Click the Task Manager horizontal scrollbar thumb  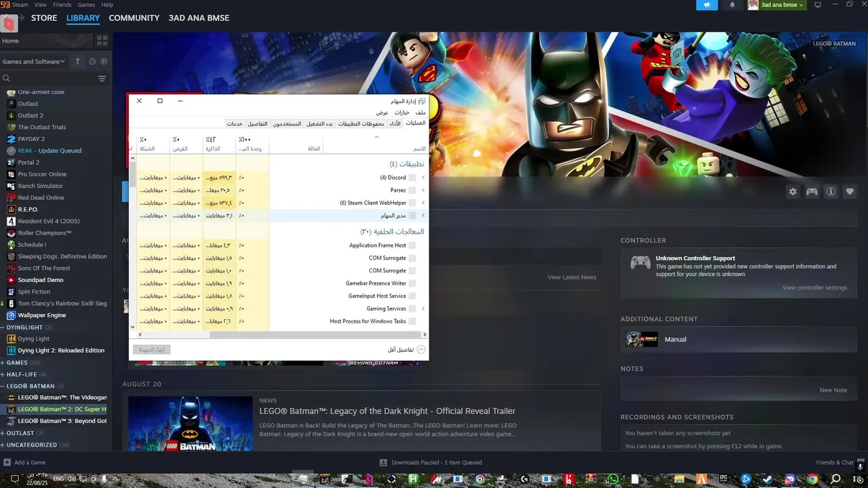(x=314, y=334)
